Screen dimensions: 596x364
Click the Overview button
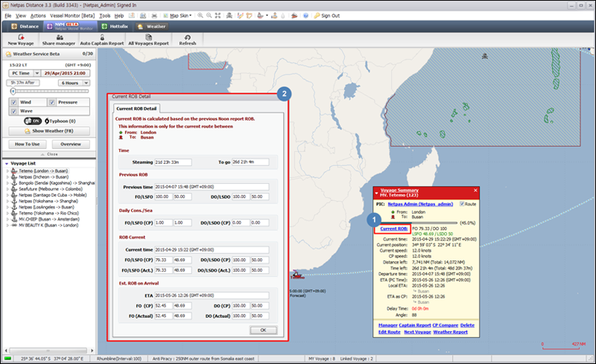71,144
